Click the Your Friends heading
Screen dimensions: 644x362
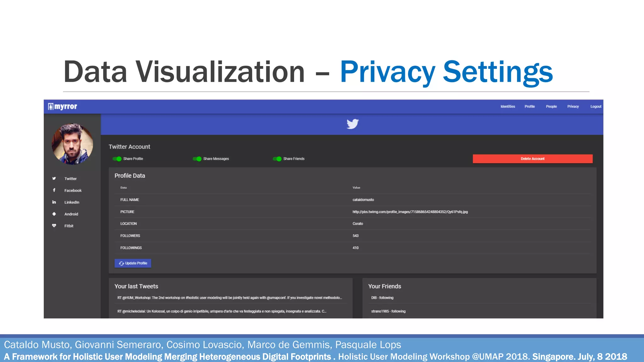tap(385, 286)
